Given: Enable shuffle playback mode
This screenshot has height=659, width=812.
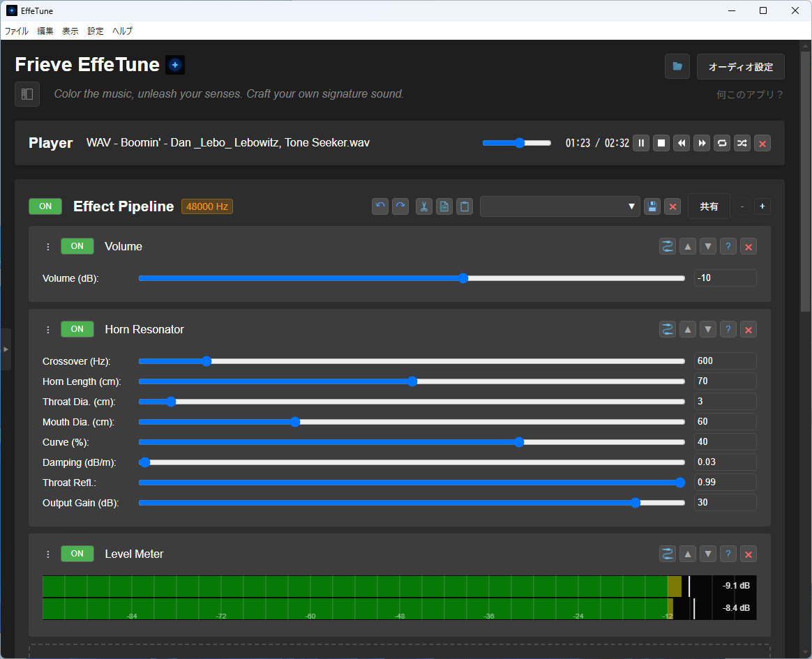Looking at the screenshot, I should click(742, 143).
